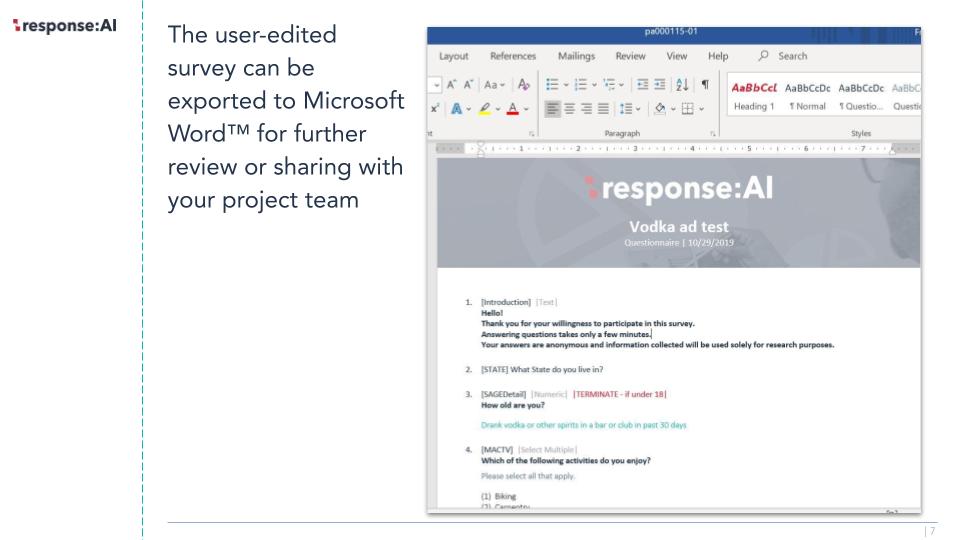The width and height of the screenshot is (960, 540).
Task: Click the response:AI logo in document header
Action: click(x=679, y=188)
